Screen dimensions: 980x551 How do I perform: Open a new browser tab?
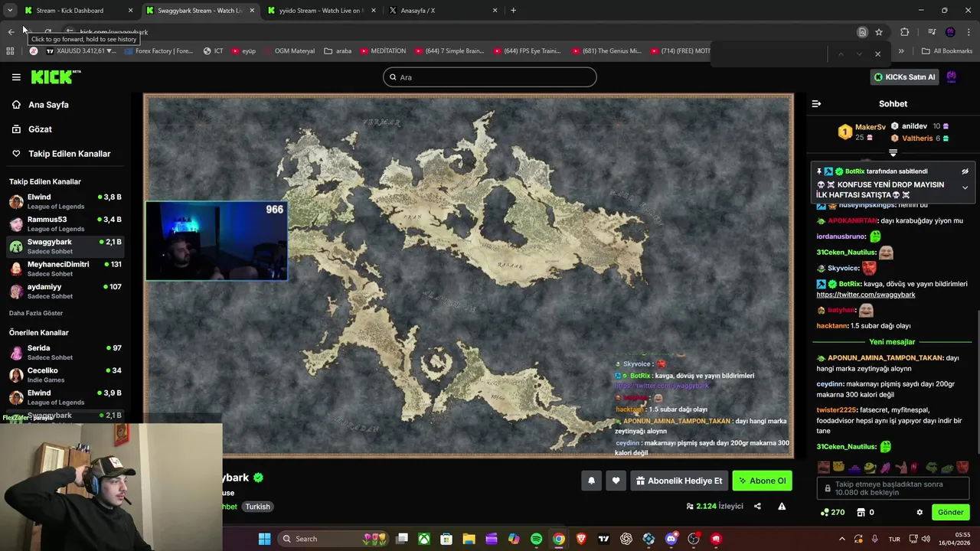[x=513, y=11]
